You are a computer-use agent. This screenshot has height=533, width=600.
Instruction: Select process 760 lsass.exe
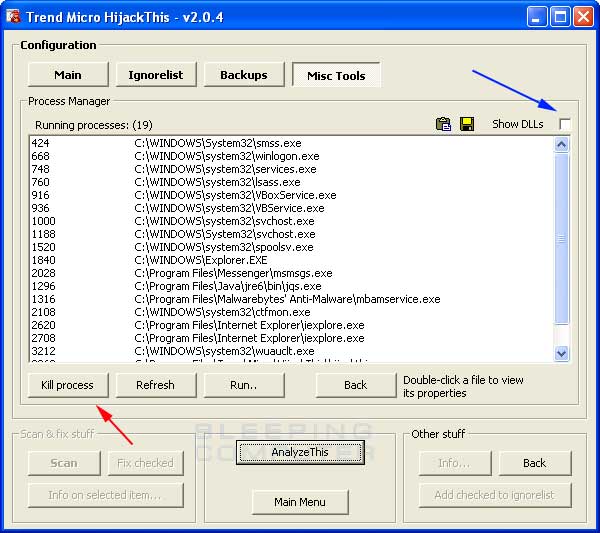click(x=292, y=182)
